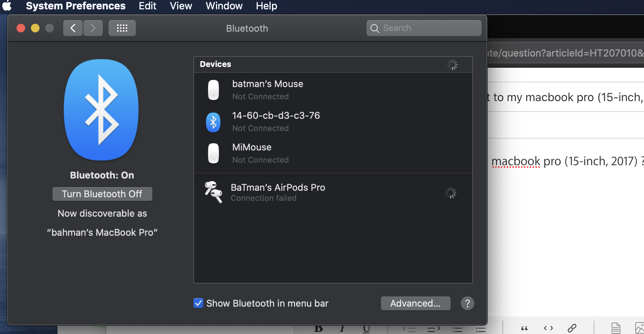Screen dimensions: 644x334
Task: Close the Bluetooth preferences window
Action: click(x=21, y=28)
